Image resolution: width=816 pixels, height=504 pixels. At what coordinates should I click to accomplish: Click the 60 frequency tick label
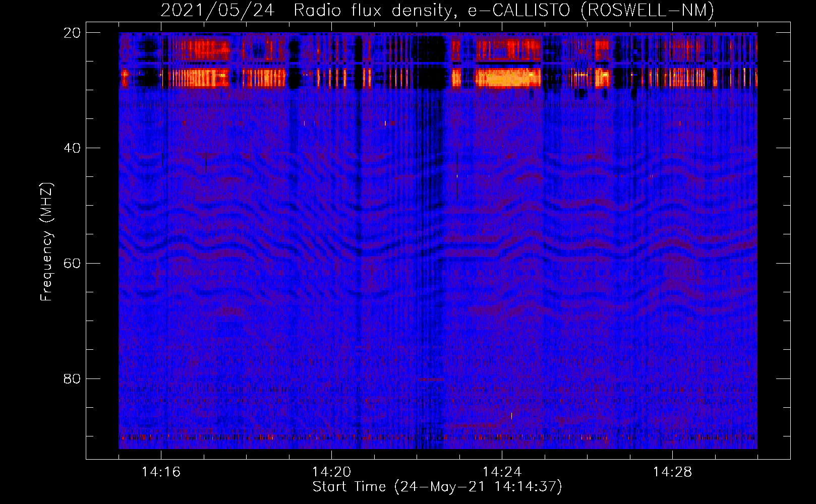(72, 264)
